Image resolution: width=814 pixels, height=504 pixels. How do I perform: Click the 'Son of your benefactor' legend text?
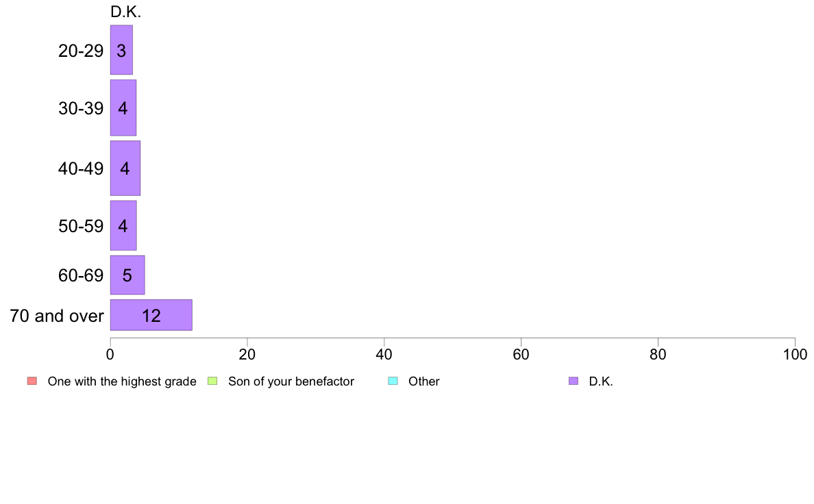click(x=291, y=381)
